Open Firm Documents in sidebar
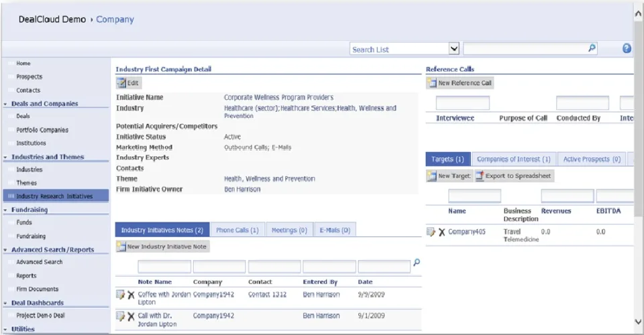Screen dimensions: 644x335 [x=38, y=289]
